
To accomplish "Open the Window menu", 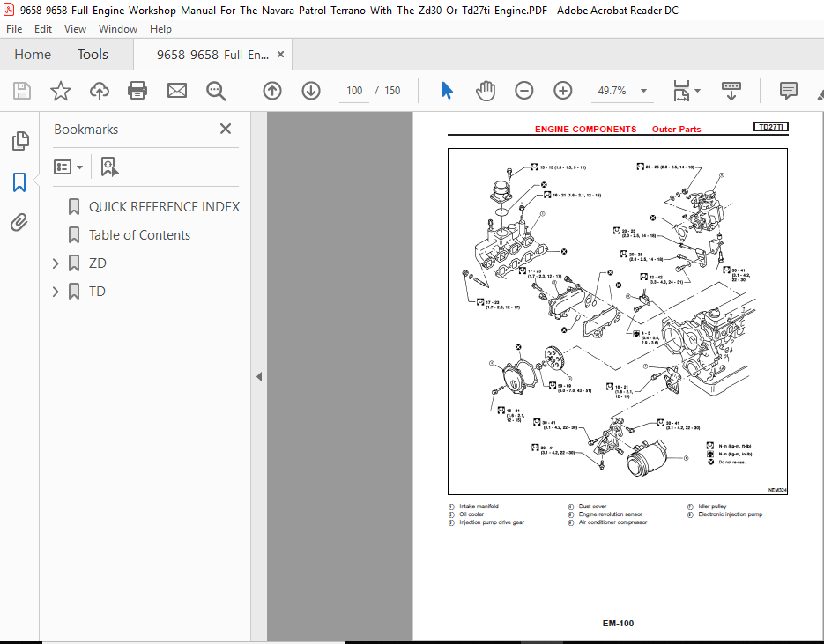I will click(x=118, y=29).
